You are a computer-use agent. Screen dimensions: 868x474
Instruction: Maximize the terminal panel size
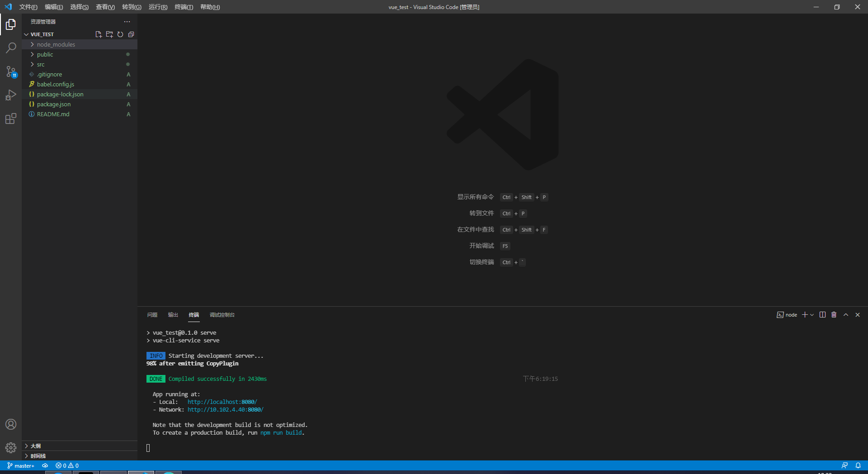846,315
